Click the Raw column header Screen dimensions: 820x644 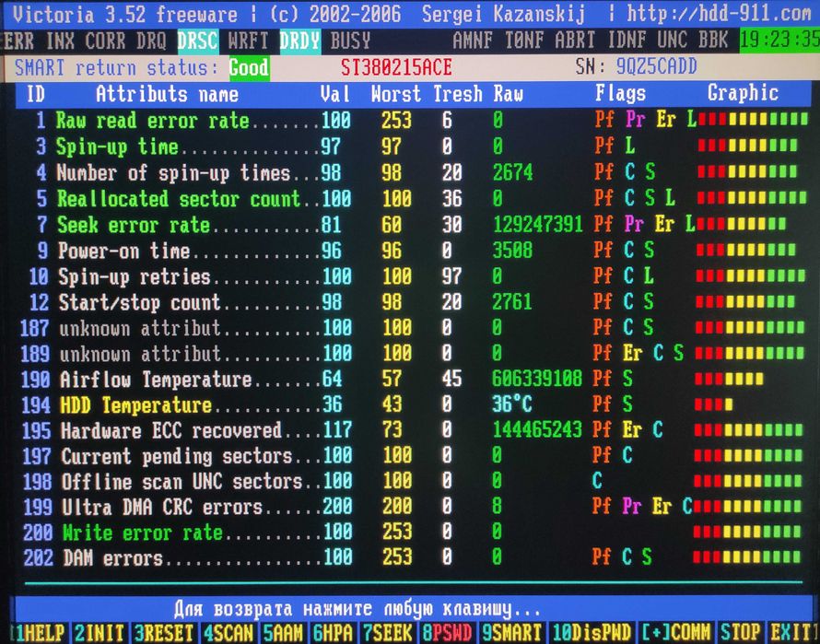click(x=509, y=94)
